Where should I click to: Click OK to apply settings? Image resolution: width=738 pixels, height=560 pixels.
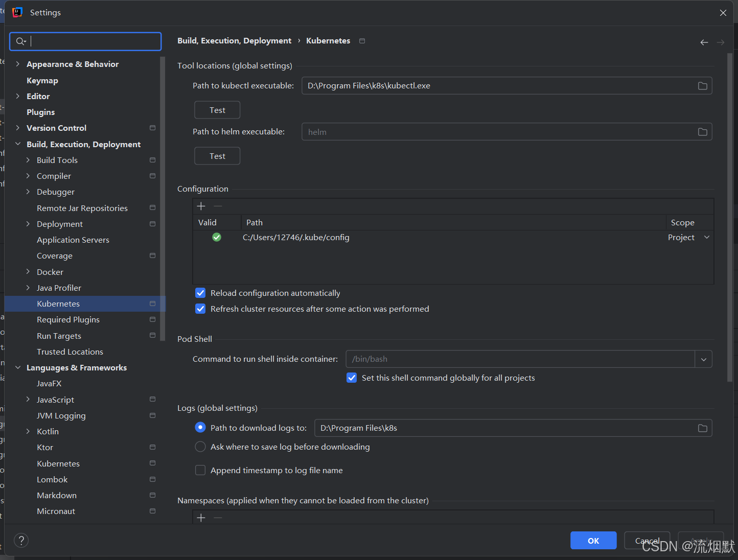(x=593, y=540)
